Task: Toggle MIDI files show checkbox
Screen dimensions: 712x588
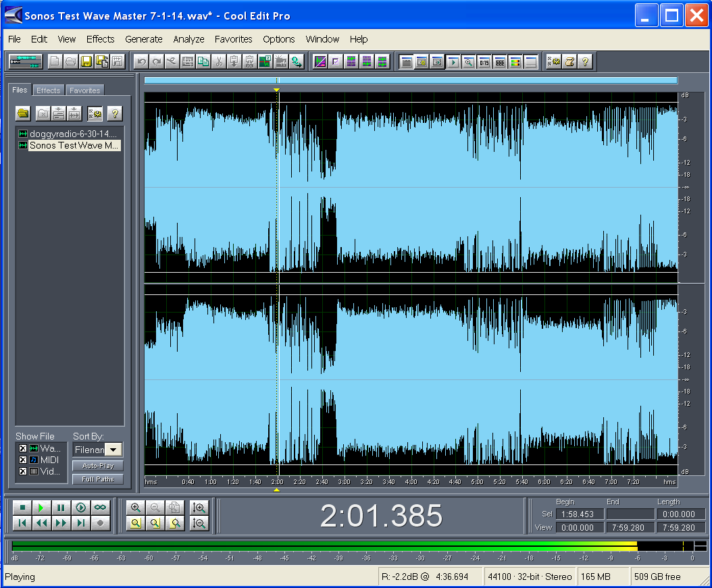Action: (x=23, y=460)
